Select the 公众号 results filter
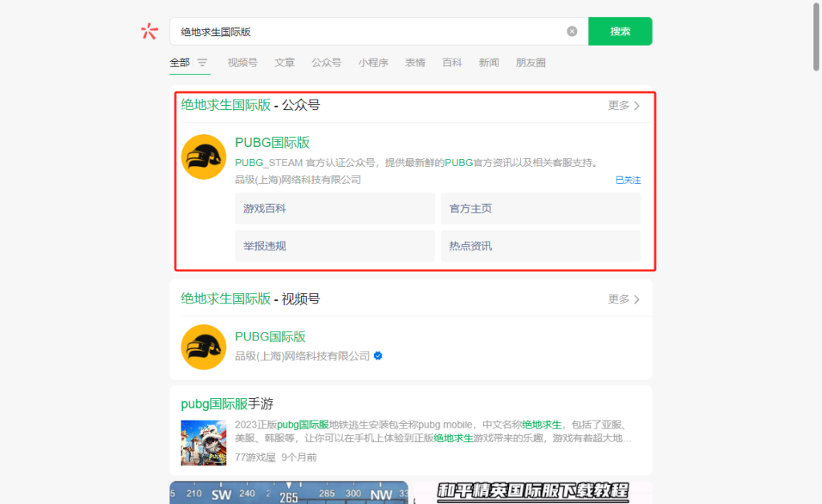 click(x=327, y=62)
